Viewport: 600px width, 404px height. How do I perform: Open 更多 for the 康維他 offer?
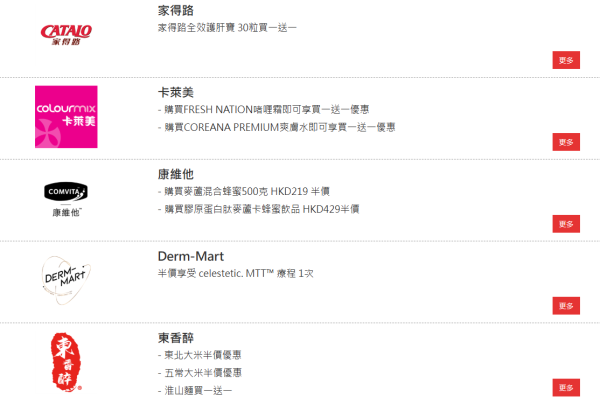click(566, 224)
